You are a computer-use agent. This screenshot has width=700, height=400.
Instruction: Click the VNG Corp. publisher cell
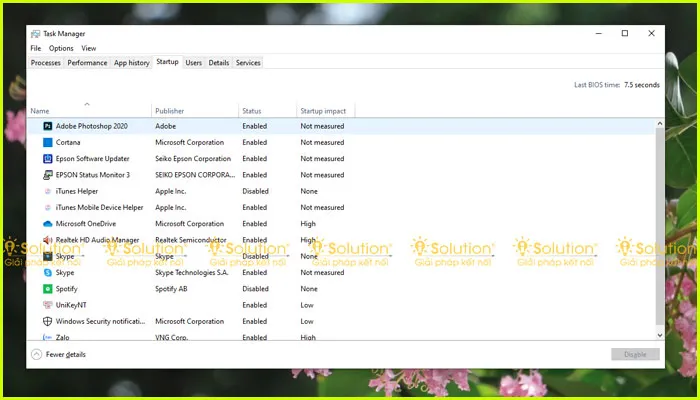(171, 338)
